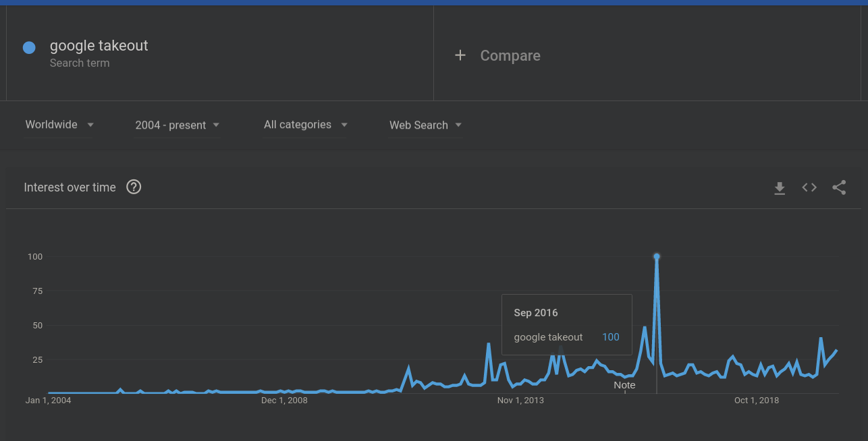Click the 100 value in the tooltip
The width and height of the screenshot is (868, 441).
coord(611,337)
